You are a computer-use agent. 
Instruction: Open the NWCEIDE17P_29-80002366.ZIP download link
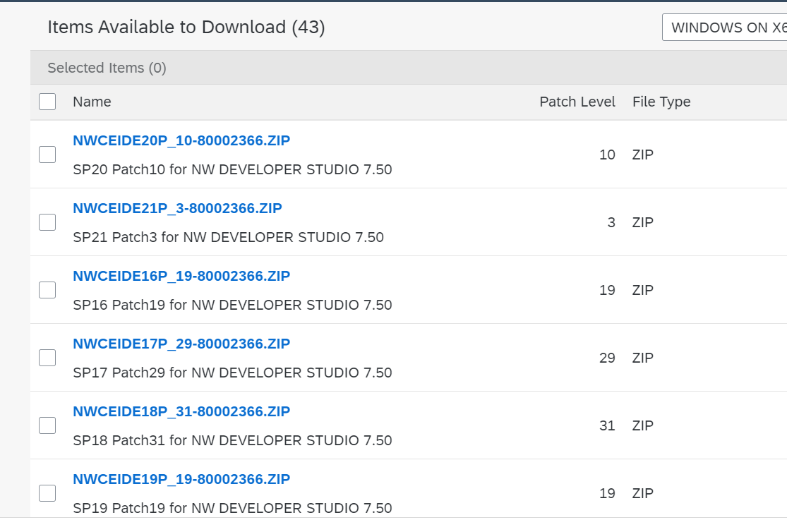point(181,344)
